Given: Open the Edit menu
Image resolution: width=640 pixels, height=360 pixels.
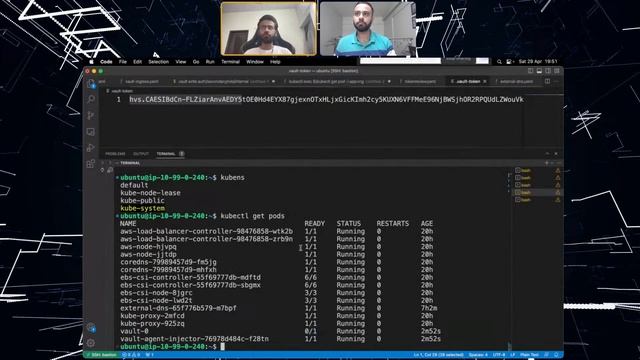Looking at the screenshot, I should [138, 62].
